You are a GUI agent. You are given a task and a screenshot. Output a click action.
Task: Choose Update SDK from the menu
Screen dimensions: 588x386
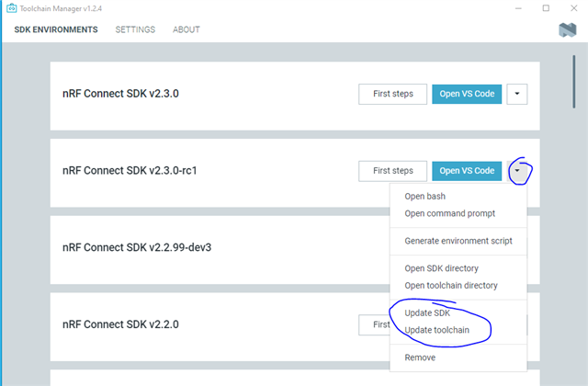pos(427,312)
